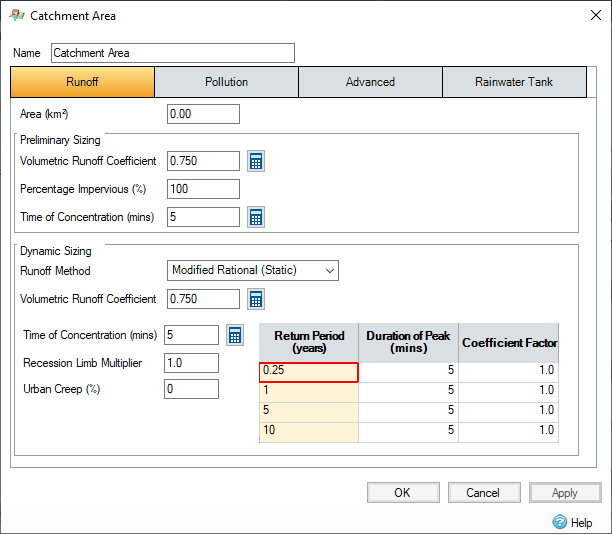This screenshot has width=612, height=534.
Task: Click Duration of Peak cell in 0.25 row
Action: click(408, 372)
